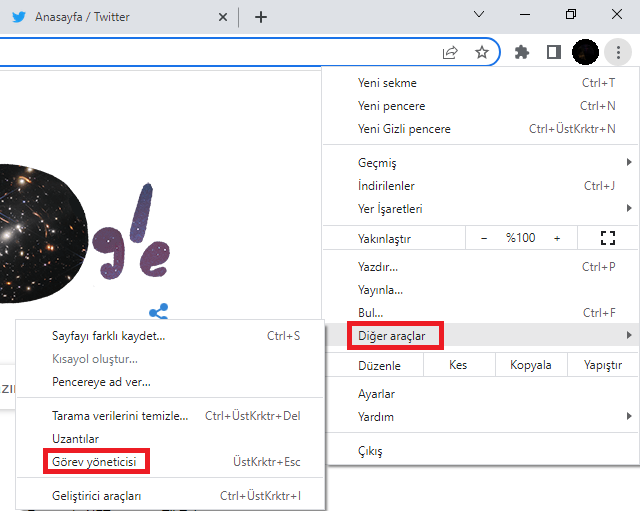The image size is (640, 511).
Task: Select Yeni sekme menu item
Action: [480, 83]
